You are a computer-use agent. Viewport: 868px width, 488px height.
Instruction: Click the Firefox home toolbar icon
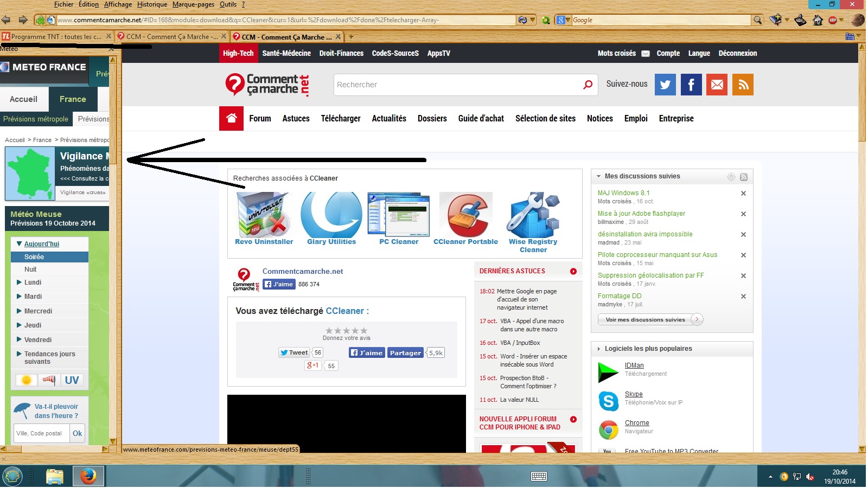click(818, 20)
